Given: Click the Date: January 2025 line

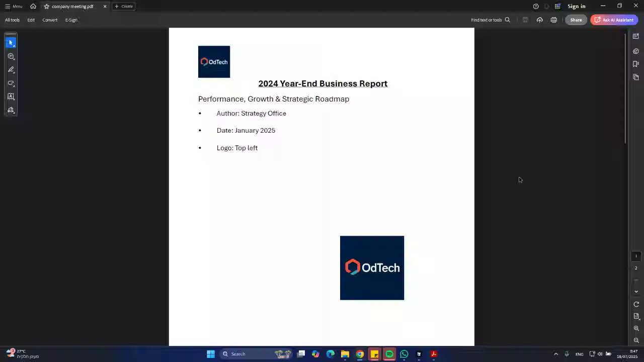Looking at the screenshot, I should (x=246, y=131).
